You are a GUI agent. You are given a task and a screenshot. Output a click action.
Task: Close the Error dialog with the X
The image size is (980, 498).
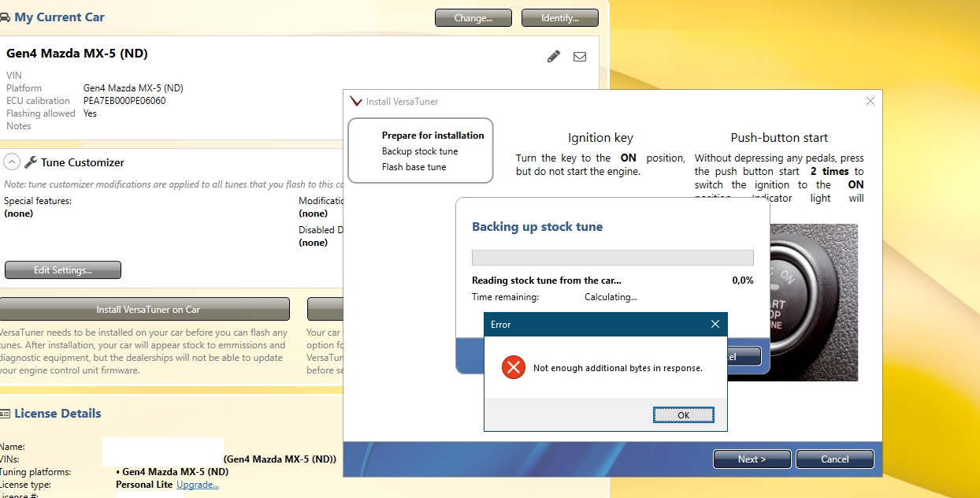[715, 324]
